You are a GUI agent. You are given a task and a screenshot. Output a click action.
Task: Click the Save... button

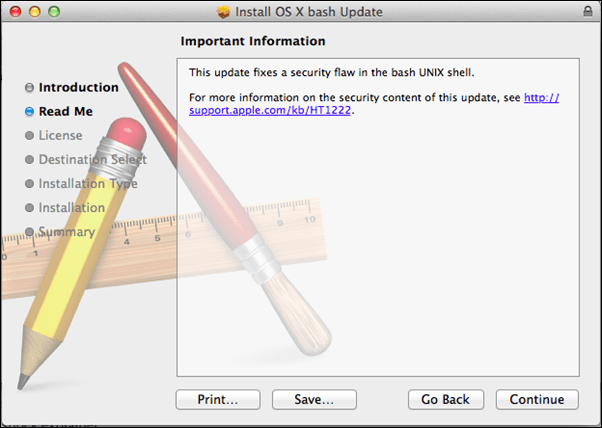314,400
